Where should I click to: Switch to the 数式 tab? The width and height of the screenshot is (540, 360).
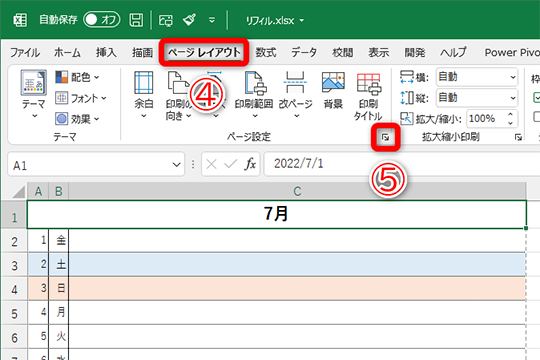pyautogui.click(x=266, y=53)
